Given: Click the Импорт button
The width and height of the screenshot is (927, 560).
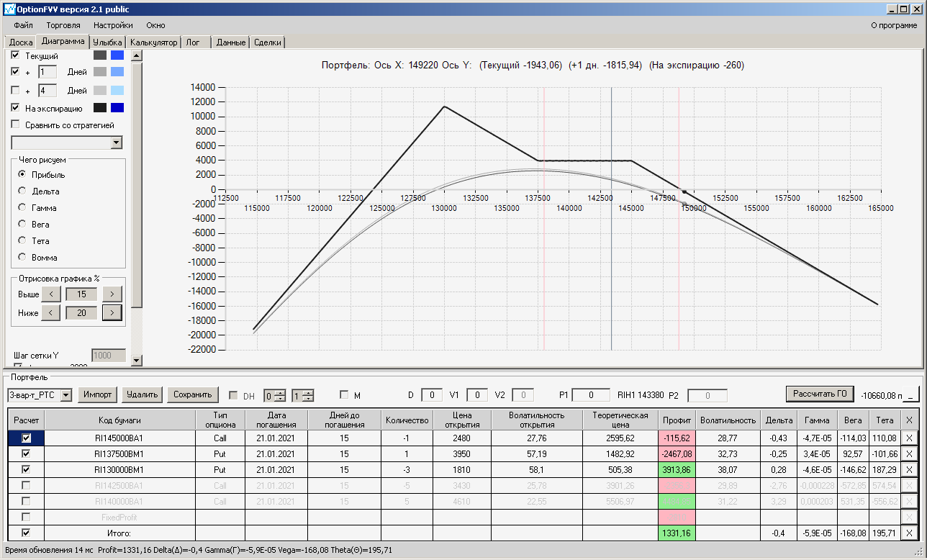Looking at the screenshot, I should (x=97, y=394).
